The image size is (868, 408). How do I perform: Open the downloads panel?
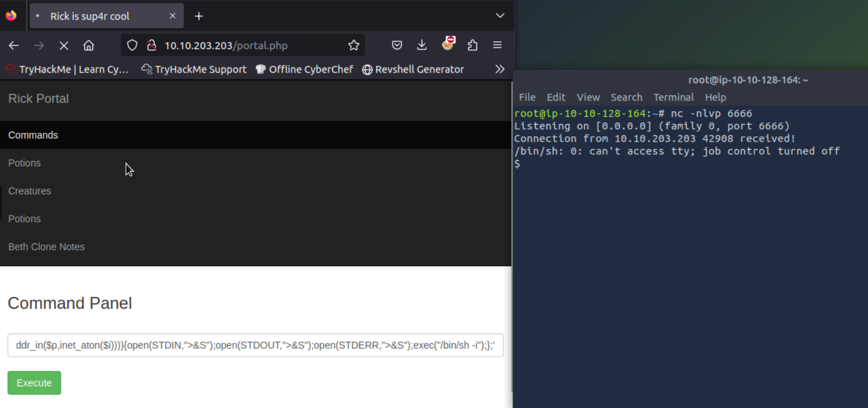tap(422, 45)
